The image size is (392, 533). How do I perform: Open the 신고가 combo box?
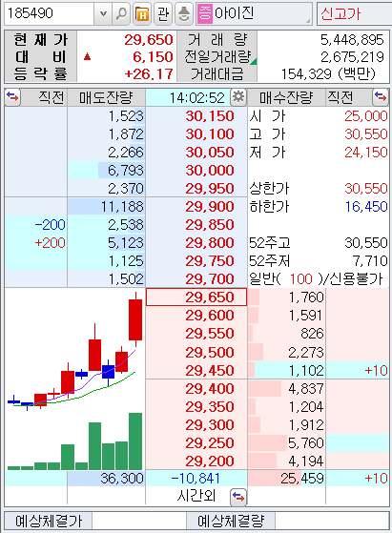(354, 14)
